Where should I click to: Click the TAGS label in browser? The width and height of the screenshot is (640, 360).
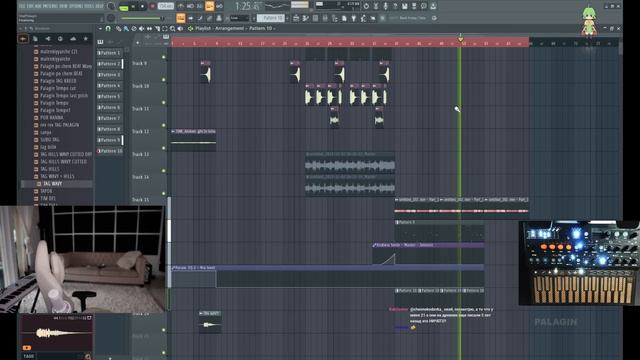point(29,356)
